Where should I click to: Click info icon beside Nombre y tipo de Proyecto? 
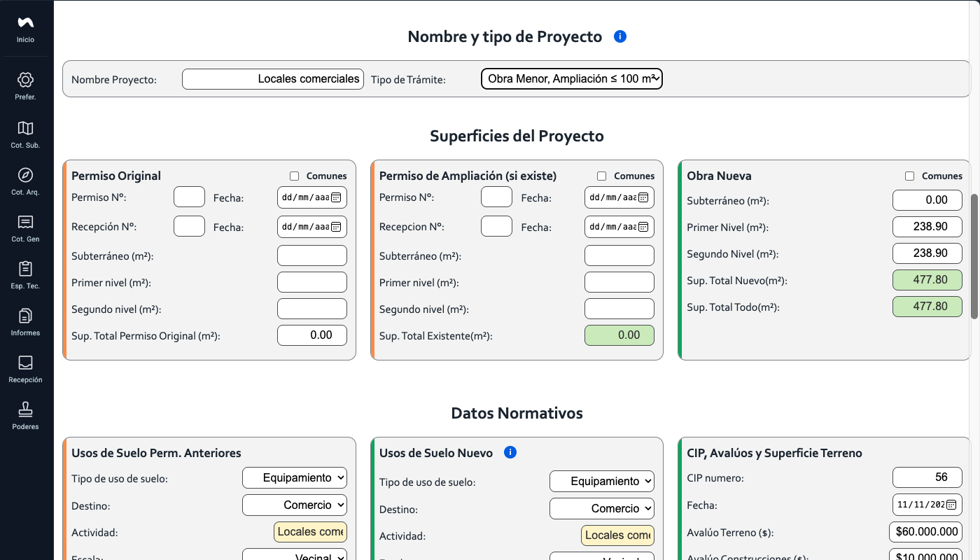coord(619,36)
